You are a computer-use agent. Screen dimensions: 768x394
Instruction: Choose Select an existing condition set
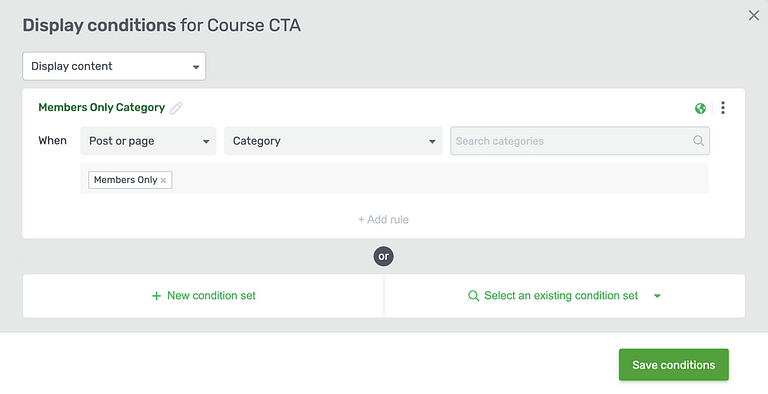[x=564, y=296]
